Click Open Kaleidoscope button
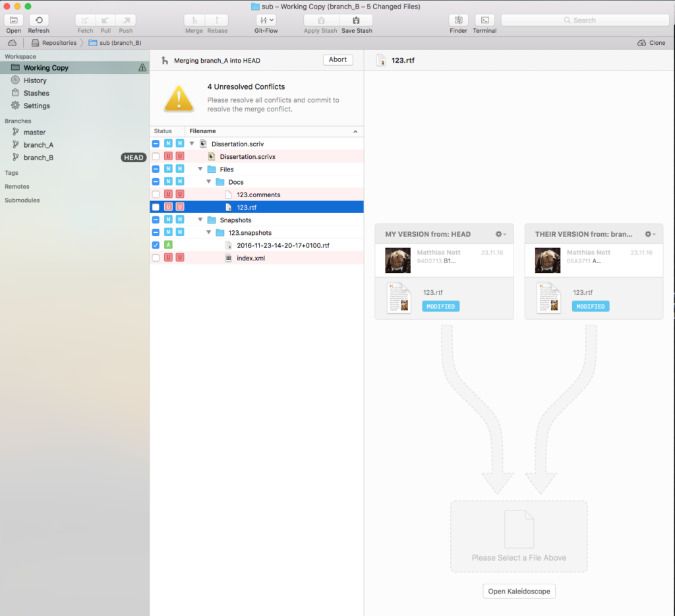The height and width of the screenshot is (616, 675). click(519, 592)
